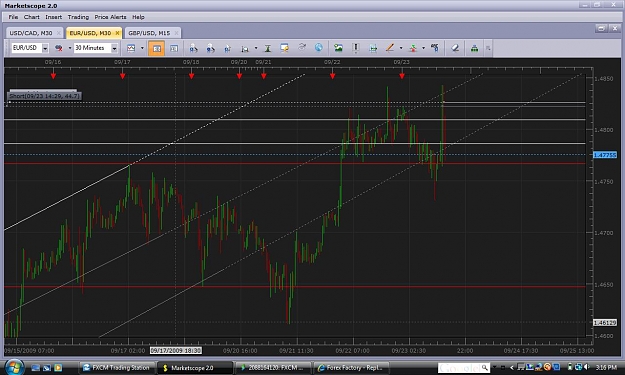
Task: Select the orange line drawing tool
Action: coord(390,48)
